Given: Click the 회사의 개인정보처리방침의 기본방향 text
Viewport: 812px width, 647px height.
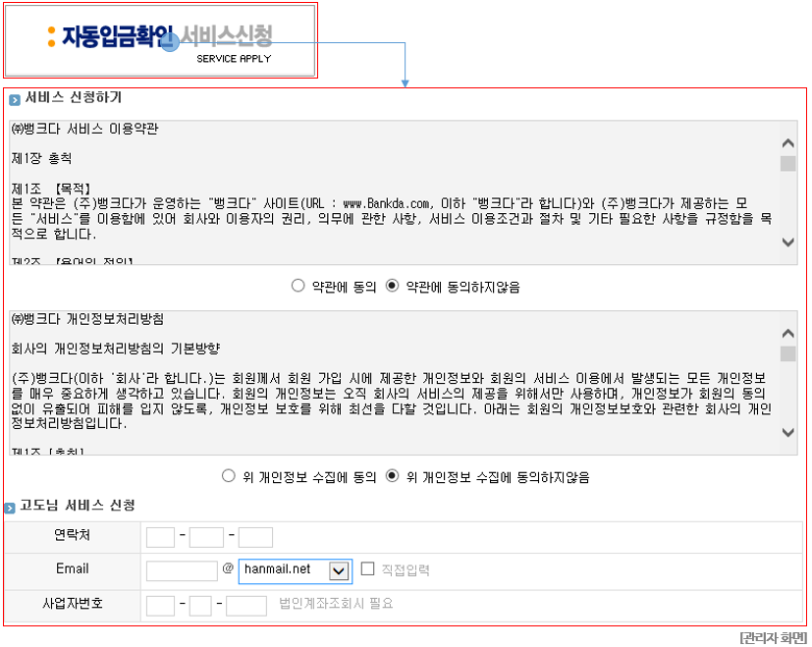Looking at the screenshot, I should 116,349.
